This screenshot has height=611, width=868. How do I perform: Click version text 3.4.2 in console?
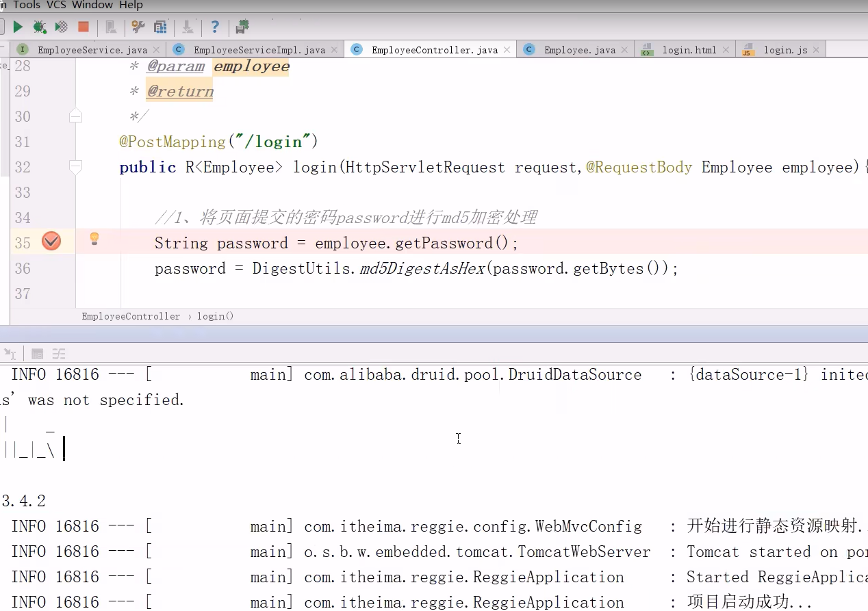coord(23,501)
